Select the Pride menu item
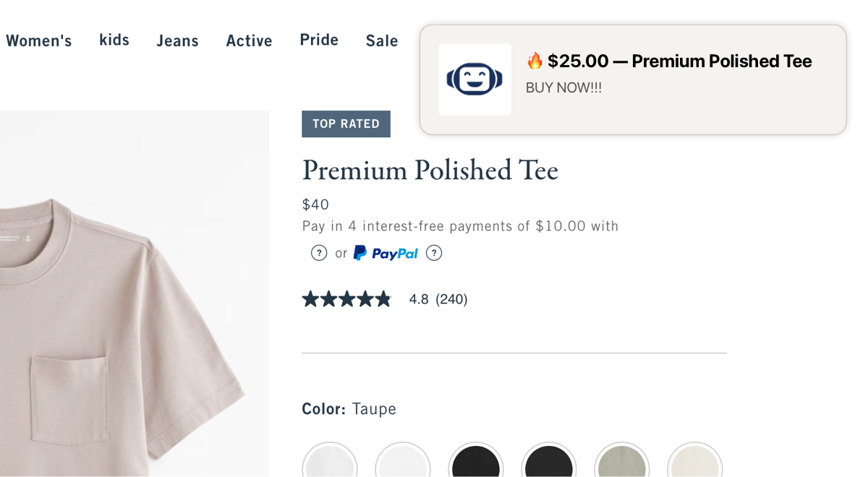 (x=319, y=40)
